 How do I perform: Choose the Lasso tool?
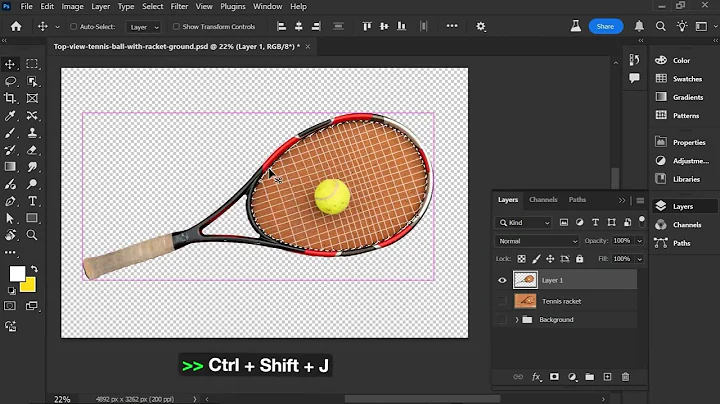click(10, 81)
